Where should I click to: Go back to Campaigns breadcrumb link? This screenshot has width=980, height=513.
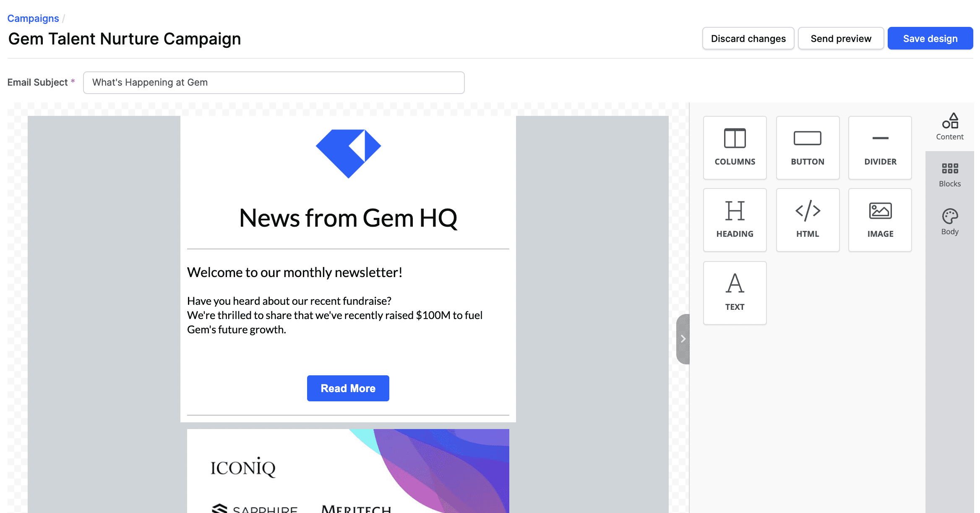[x=33, y=18]
